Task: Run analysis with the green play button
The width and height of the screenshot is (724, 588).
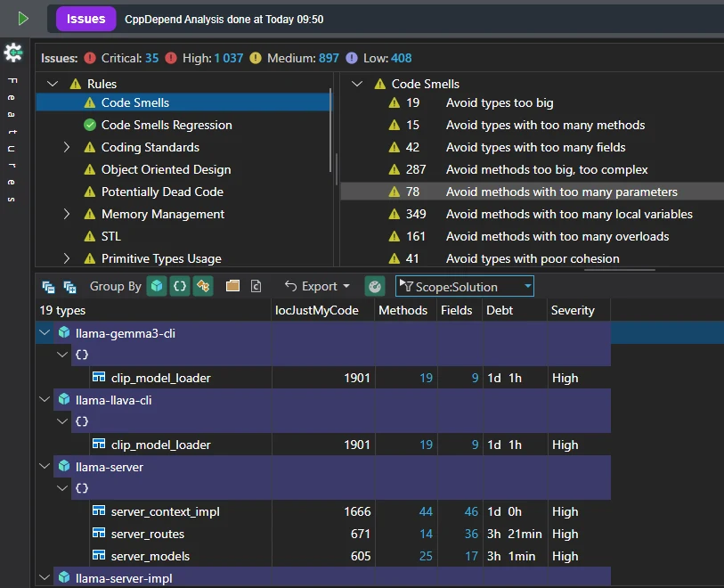Action: [23, 19]
